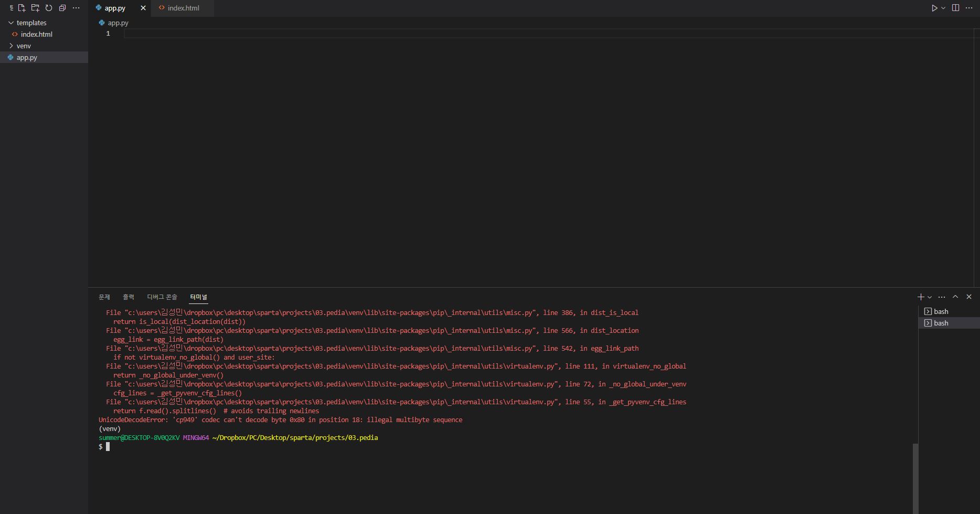Click the MINGW64 text in prompt
Screen dimensions: 980x514
(196, 437)
